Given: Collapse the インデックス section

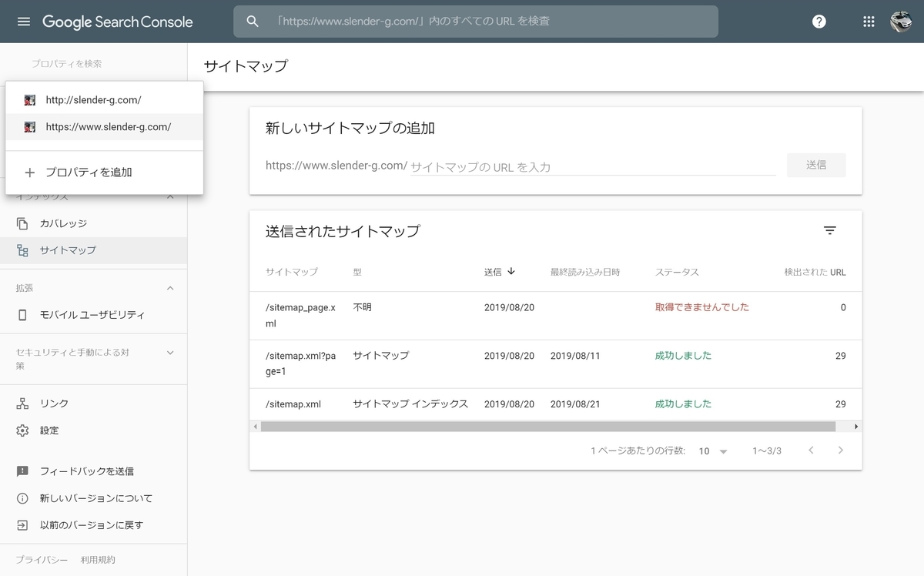Looking at the screenshot, I should coord(170,197).
